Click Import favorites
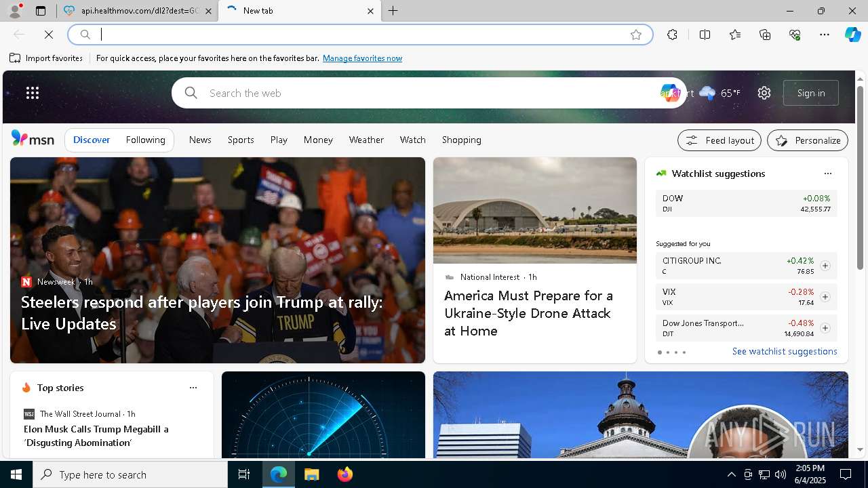Image resolution: width=868 pixels, height=488 pixels. (46, 58)
